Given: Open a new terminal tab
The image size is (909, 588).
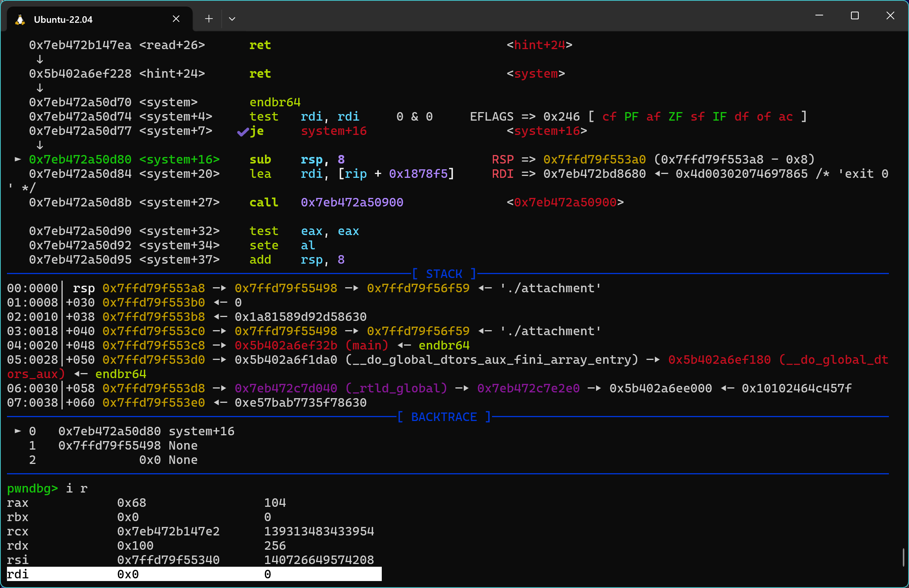Looking at the screenshot, I should click(x=209, y=19).
